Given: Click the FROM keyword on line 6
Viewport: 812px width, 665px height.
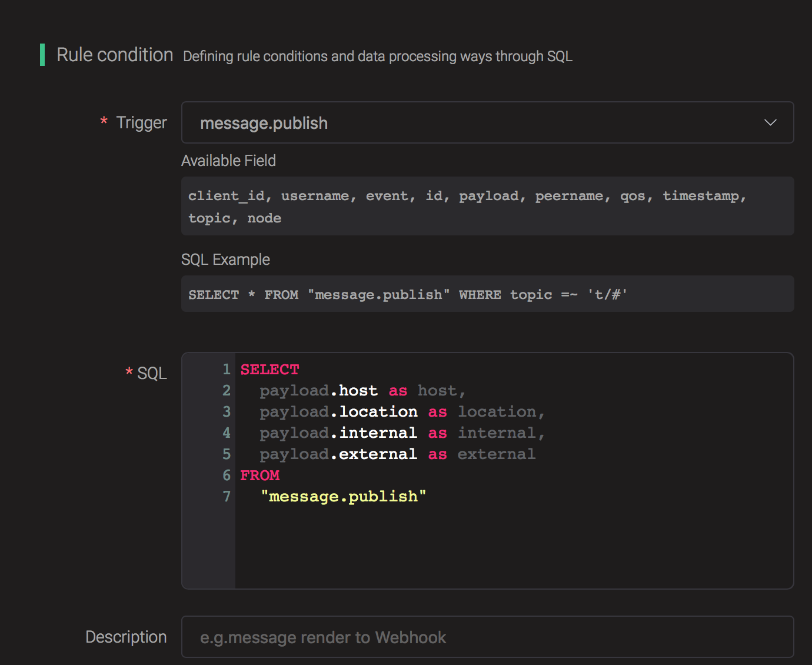Looking at the screenshot, I should coord(259,476).
